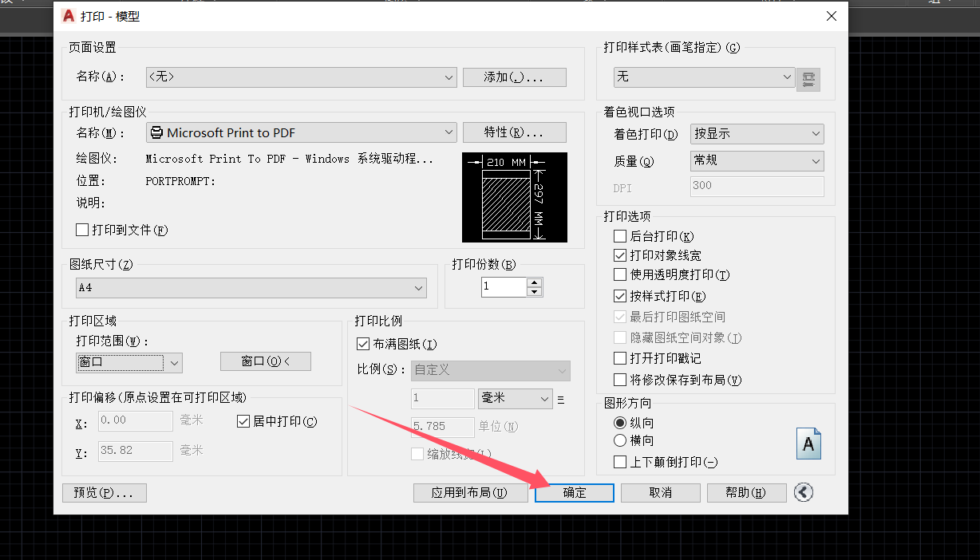Viewport: 980px width, 560px height.
Task: Click the portrait orientation letter A icon
Action: pyautogui.click(x=808, y=444)
